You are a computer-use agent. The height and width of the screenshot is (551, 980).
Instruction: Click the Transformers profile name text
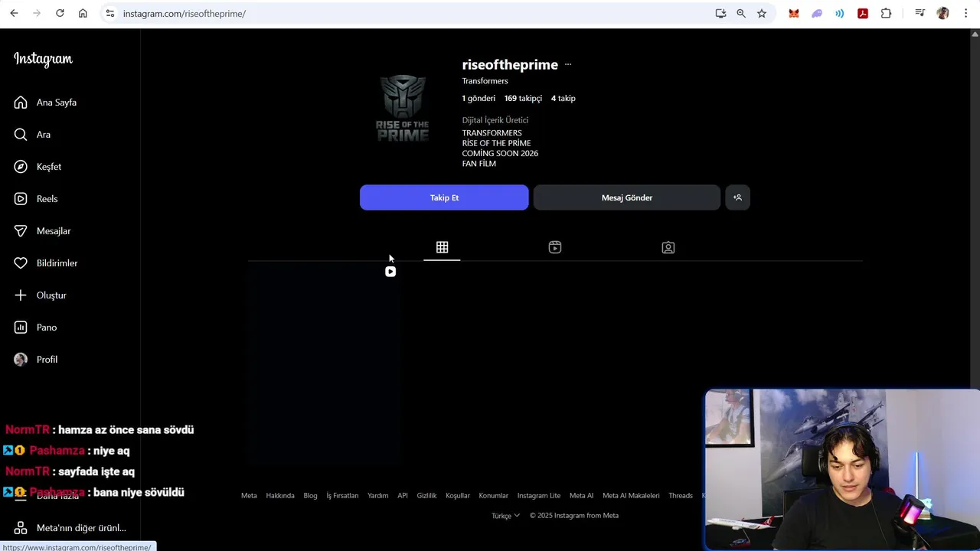(485, 81)
